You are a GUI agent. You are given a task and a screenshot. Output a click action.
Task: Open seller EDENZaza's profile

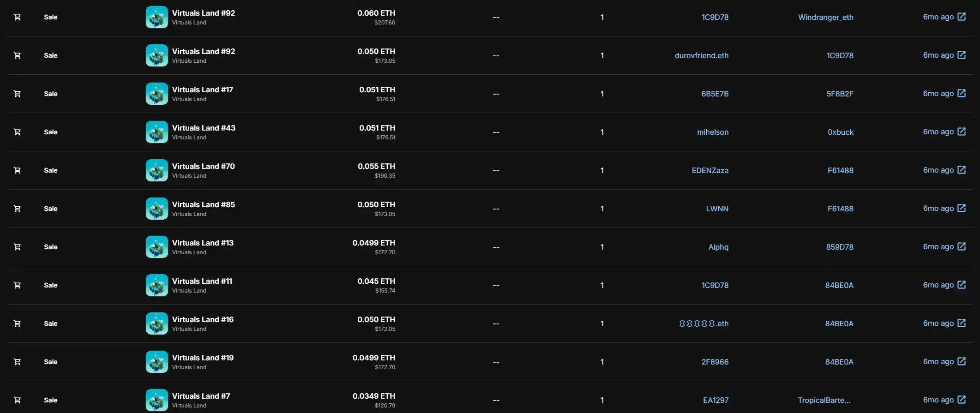click(x=710, y=170)
